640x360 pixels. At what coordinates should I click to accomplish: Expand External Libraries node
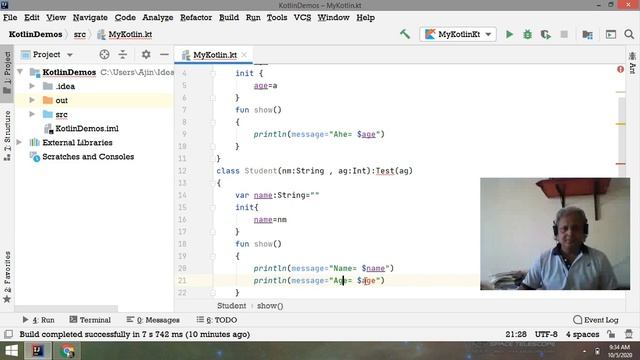[x=20, y=142]
